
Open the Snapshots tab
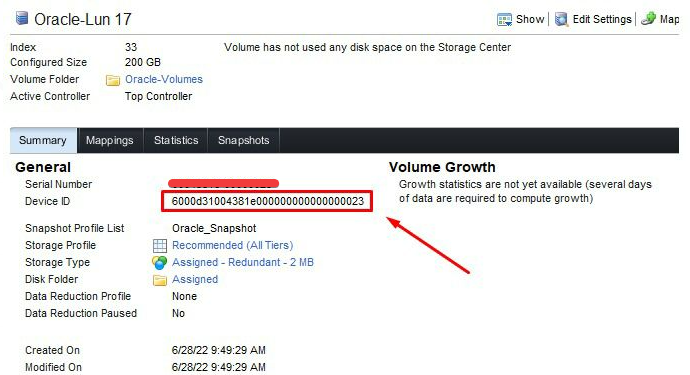coord(243,140)
